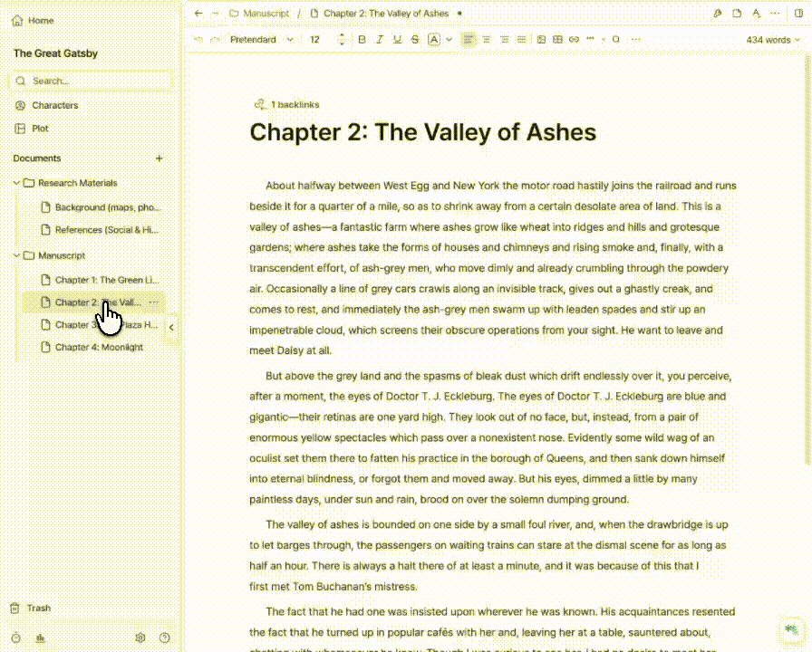Toggle bold formatting

pos(362,39)
